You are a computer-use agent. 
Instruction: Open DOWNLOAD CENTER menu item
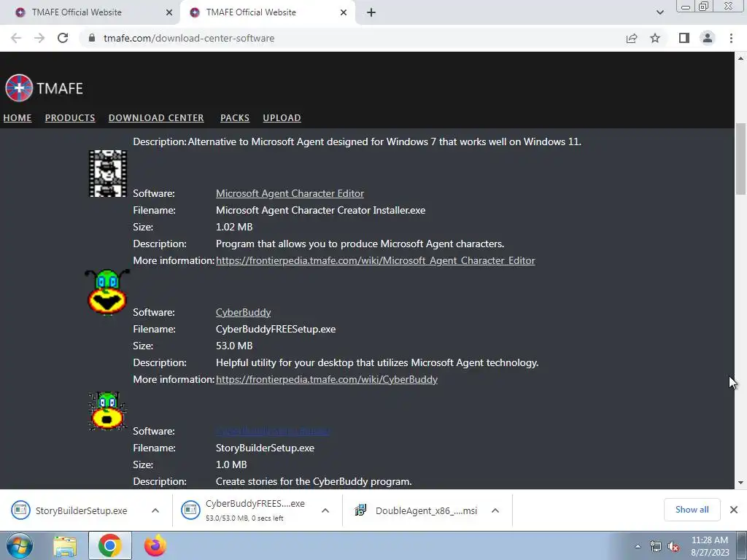pyautogui.click(x=156, y=117)
